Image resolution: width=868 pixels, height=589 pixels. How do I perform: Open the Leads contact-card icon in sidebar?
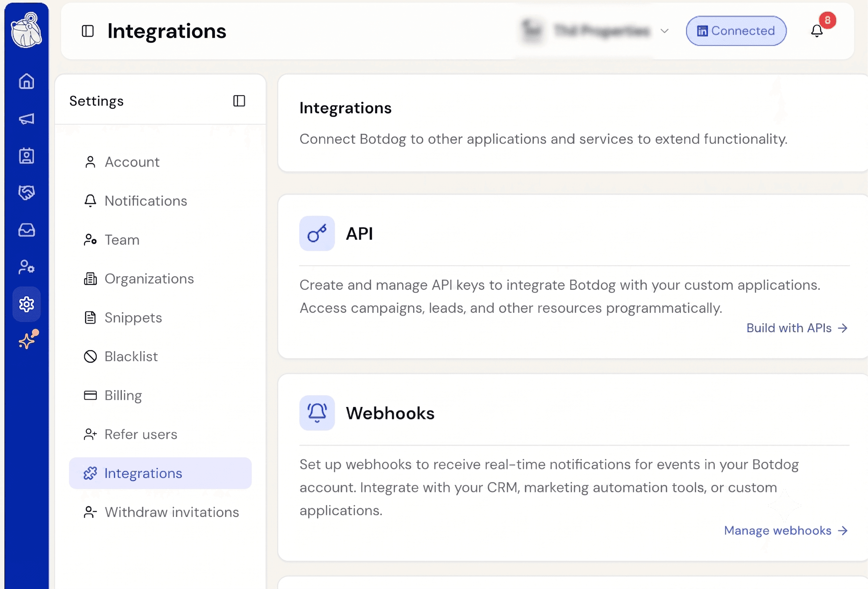click(26, 156)
